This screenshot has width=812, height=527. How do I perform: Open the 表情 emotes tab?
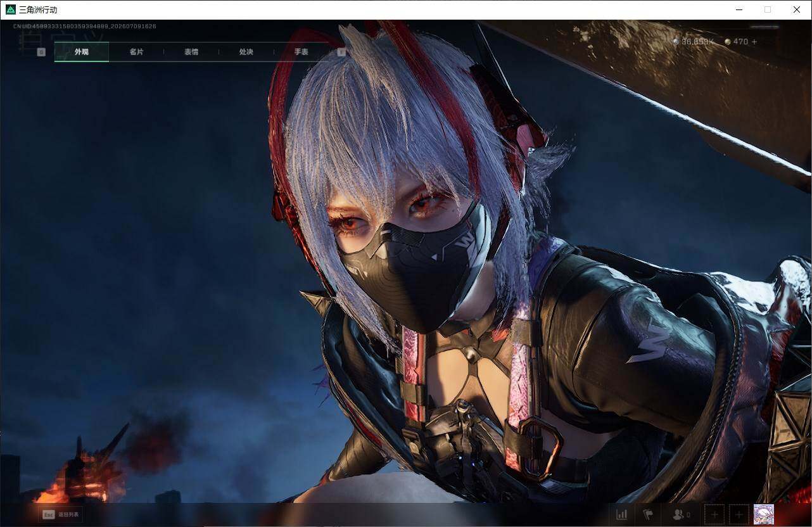tap(191, 52)
